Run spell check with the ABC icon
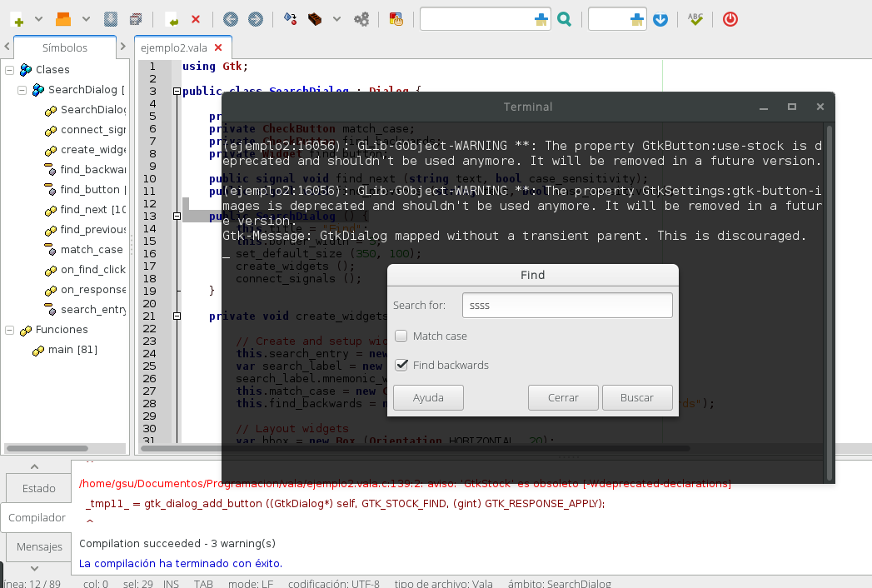The image size is (872, 588). pos(695,18)
